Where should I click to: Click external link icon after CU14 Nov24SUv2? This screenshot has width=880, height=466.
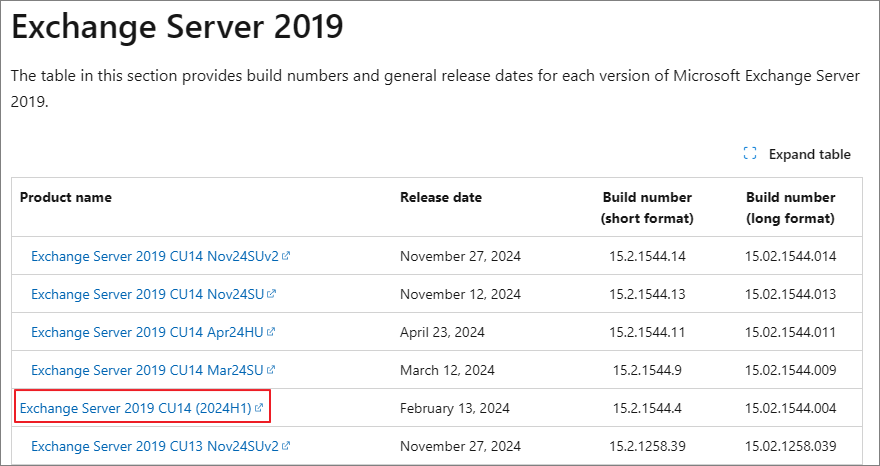(286, 255)
